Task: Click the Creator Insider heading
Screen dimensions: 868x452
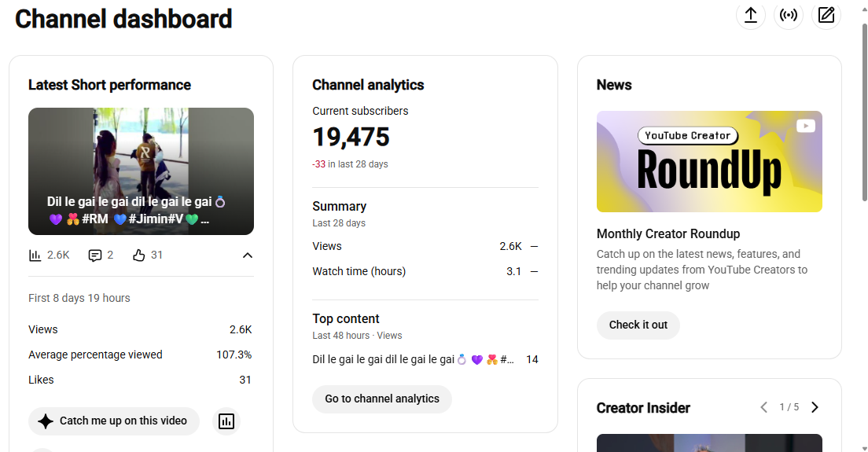Action: coord(643,408)
